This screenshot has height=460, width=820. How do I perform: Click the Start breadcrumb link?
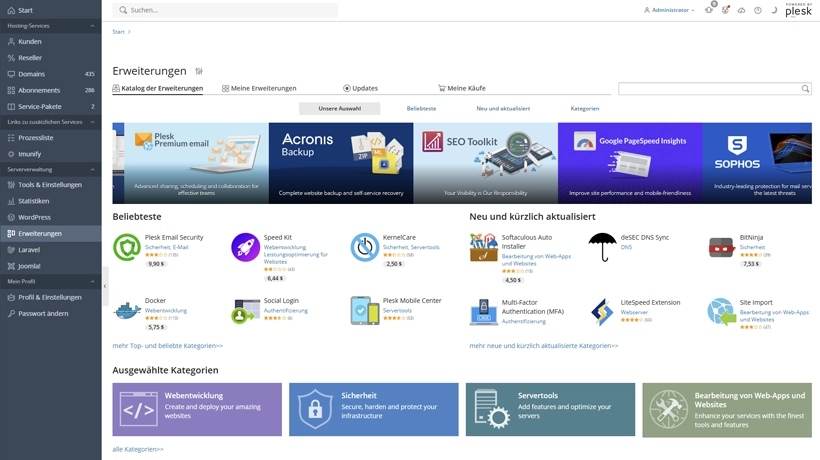(118, 32)
